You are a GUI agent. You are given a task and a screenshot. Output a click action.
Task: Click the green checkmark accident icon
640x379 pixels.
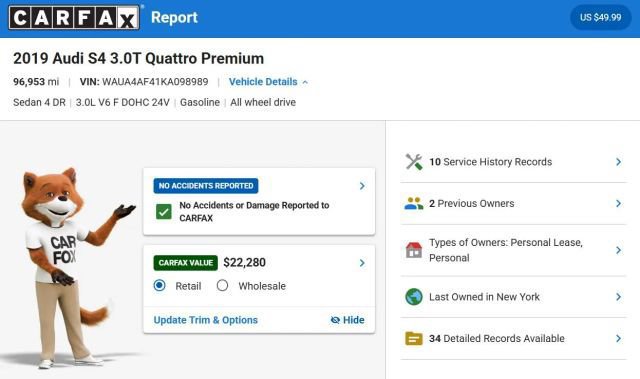click(x=164, y=212)
